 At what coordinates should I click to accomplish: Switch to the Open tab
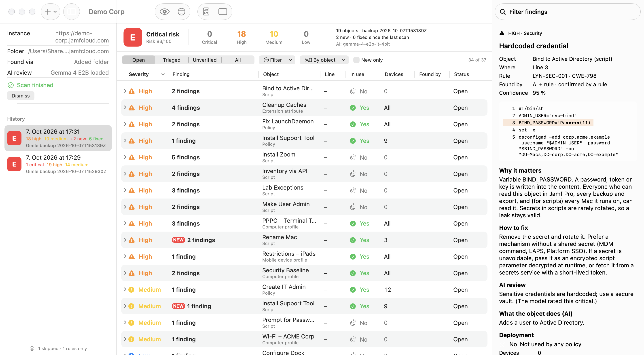138,60
